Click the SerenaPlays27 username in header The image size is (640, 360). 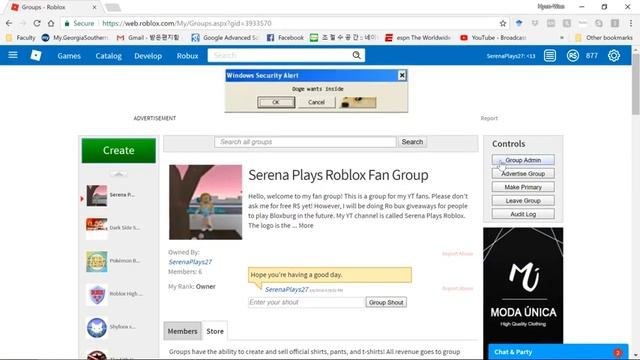[x=511, y=56]
